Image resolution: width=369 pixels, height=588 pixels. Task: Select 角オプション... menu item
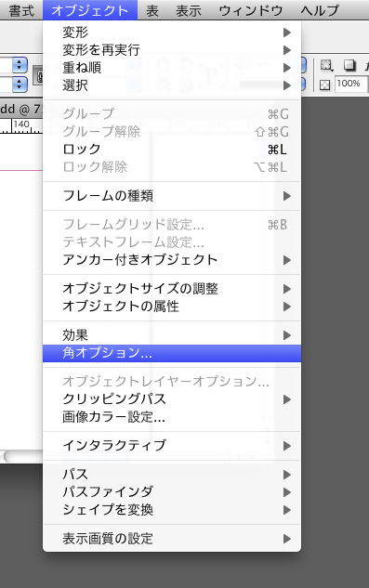pyautogui.click(x=172, y=353)
